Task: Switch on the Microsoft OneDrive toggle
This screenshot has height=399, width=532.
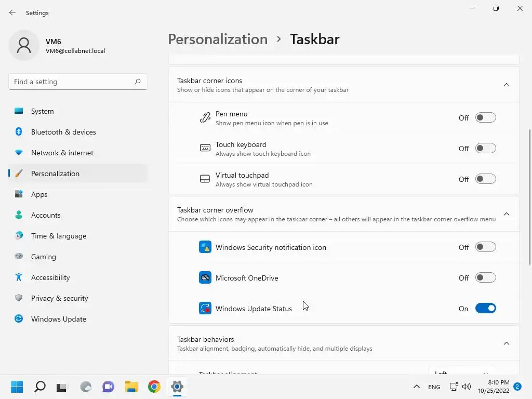Action: pyautogui.click(x=486, y=277)
